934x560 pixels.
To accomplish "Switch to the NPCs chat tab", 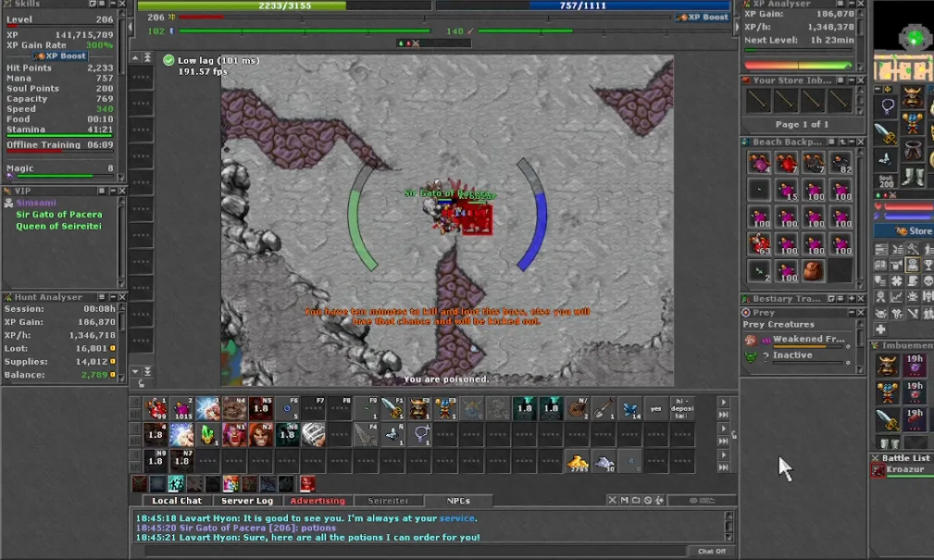I will (458, 500).
